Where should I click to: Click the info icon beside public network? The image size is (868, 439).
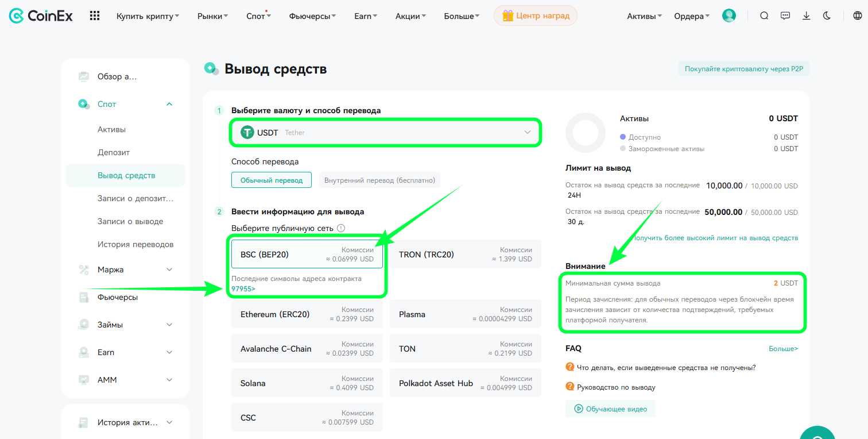(341, 228)
